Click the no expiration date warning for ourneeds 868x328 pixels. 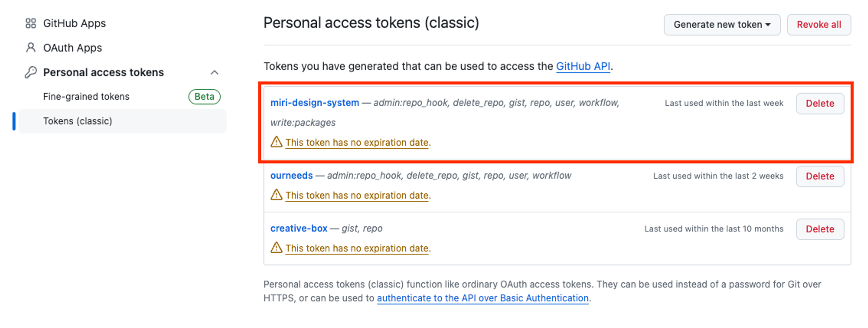[x=357, y=195]
